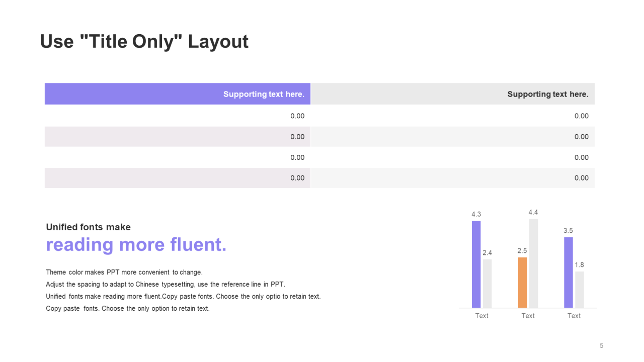Click the purple chart bar labeled 4.3

pyautogui.click(x=476, y=264)
